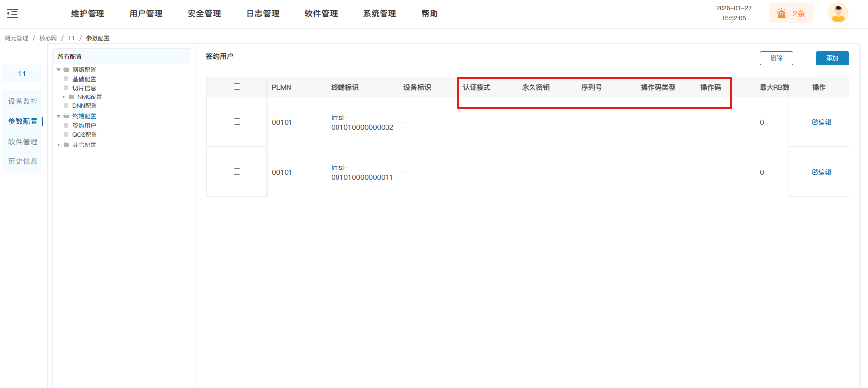Click the 添加 button

[832, 58]
